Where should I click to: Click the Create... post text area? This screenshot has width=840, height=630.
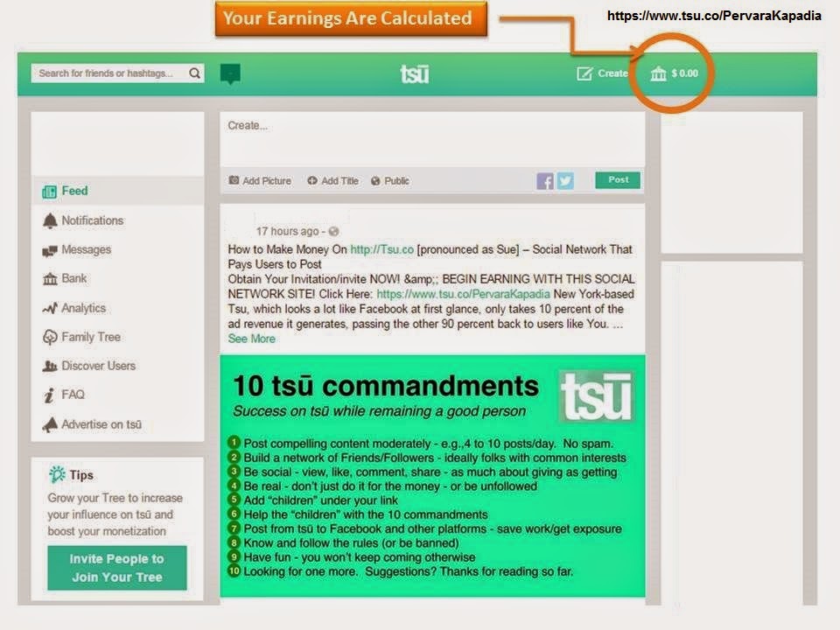click(432, 140)
